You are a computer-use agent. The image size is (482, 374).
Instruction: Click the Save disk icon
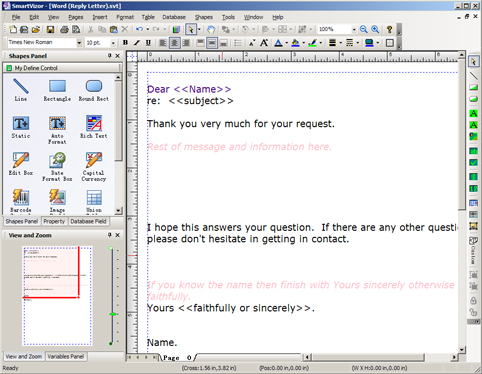coord(50,29)
